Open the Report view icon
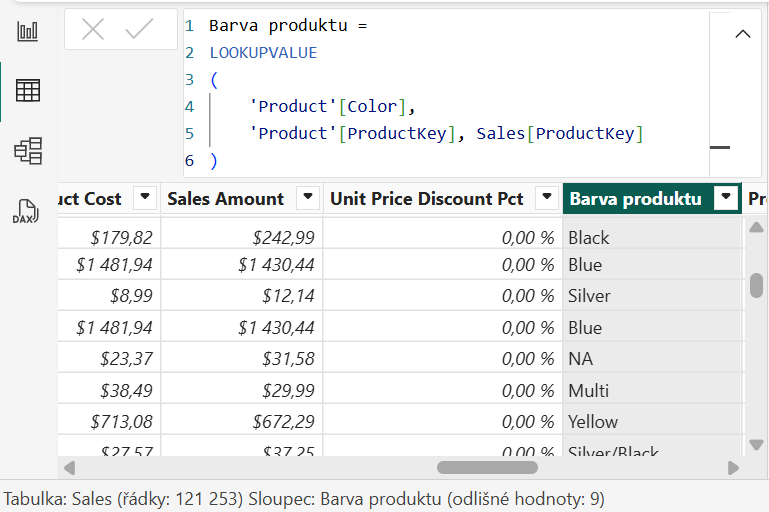Image resolution: width=769 pixels, height=512 pixels. tap(27, 31)
